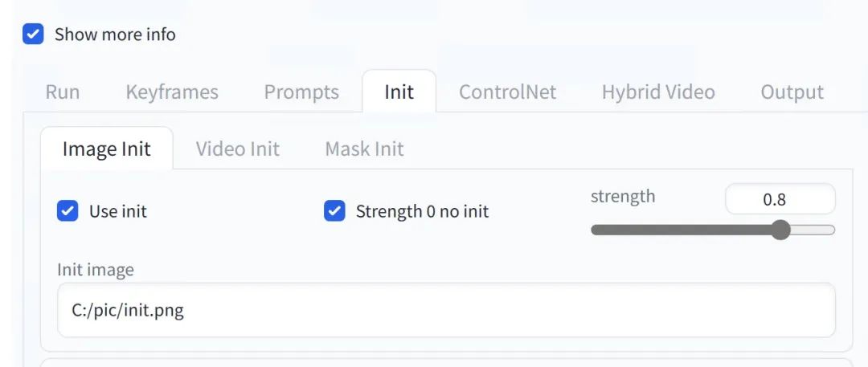
Task: Click the strength value field showing 0.8
Action: 780,199
